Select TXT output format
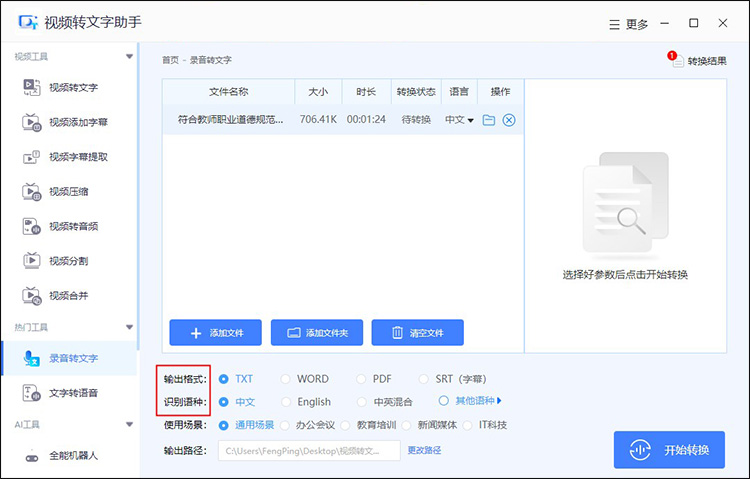Screen dimensions: 750x479 (x=223, y=379)
